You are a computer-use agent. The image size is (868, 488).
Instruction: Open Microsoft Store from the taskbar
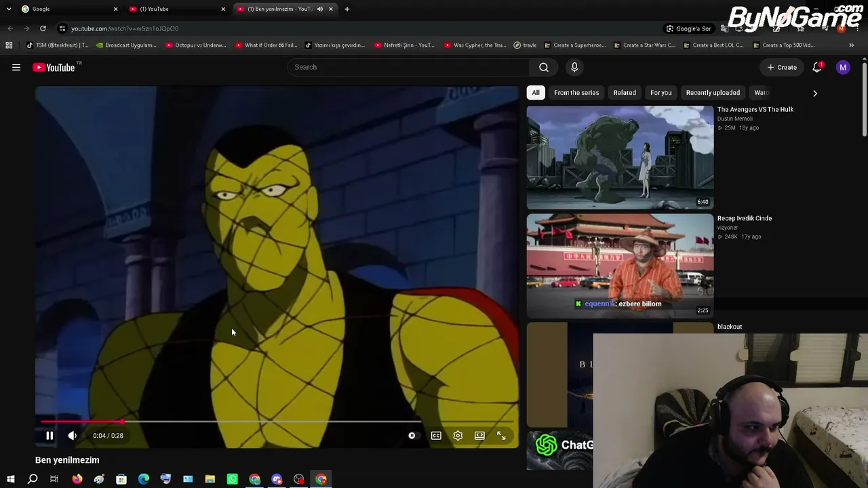click(x=121, y=479)
